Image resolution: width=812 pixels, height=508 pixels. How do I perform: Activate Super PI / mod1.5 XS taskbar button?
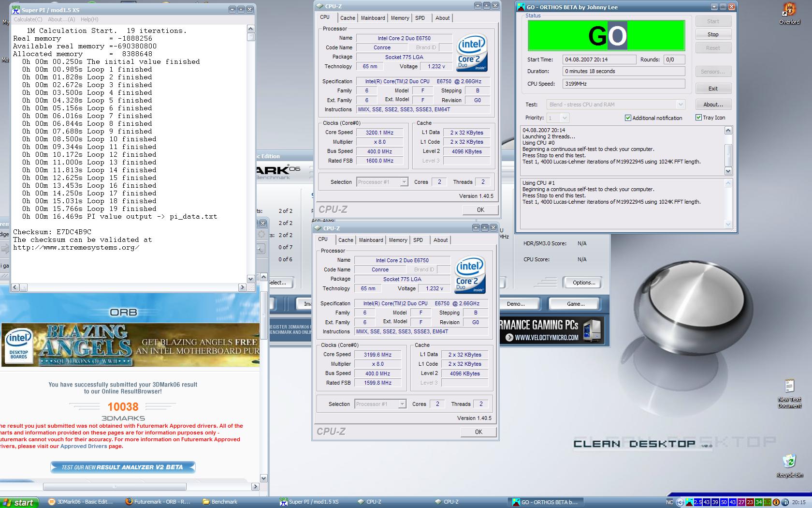click(309, 502)
